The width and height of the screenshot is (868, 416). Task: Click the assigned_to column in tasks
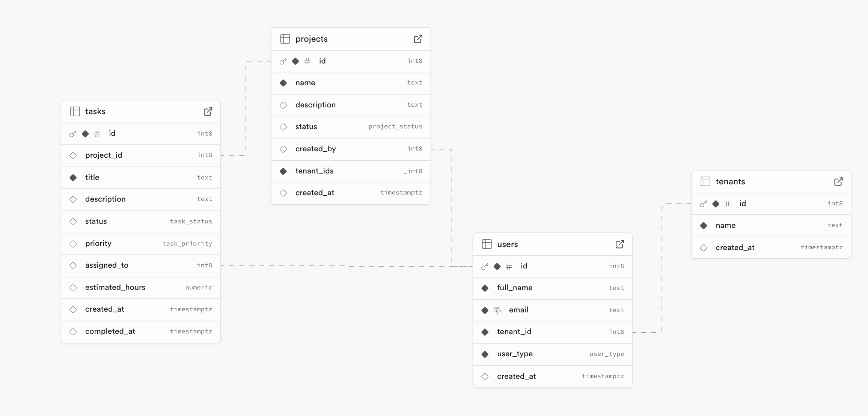coord(107,265)
